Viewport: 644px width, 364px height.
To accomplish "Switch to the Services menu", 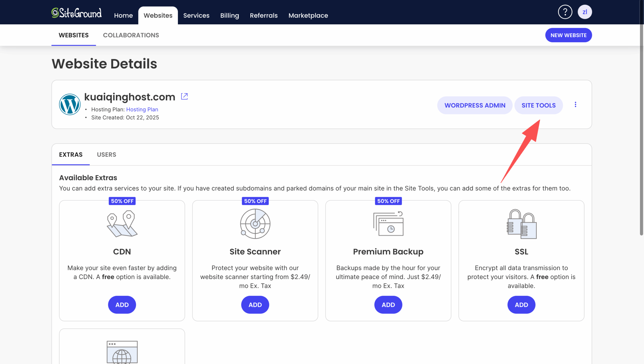I will 196,16.
